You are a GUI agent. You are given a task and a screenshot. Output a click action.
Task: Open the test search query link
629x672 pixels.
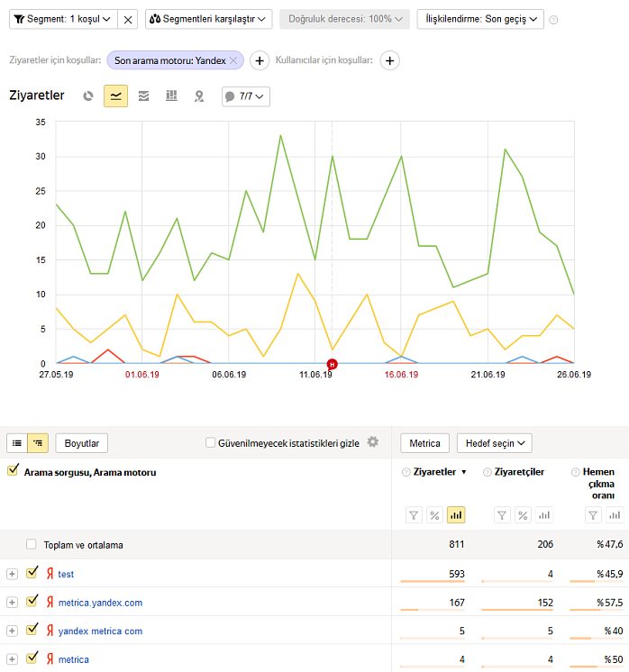(x=66, y=575)
